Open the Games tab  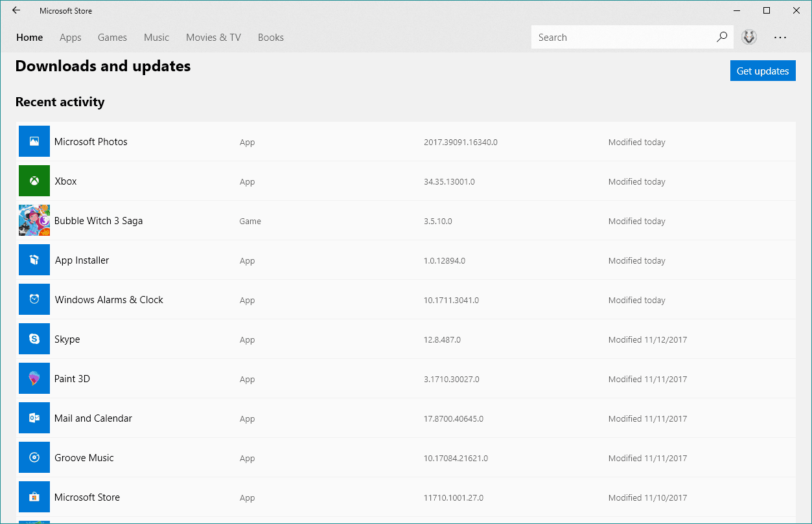click(x=112, y=38)
